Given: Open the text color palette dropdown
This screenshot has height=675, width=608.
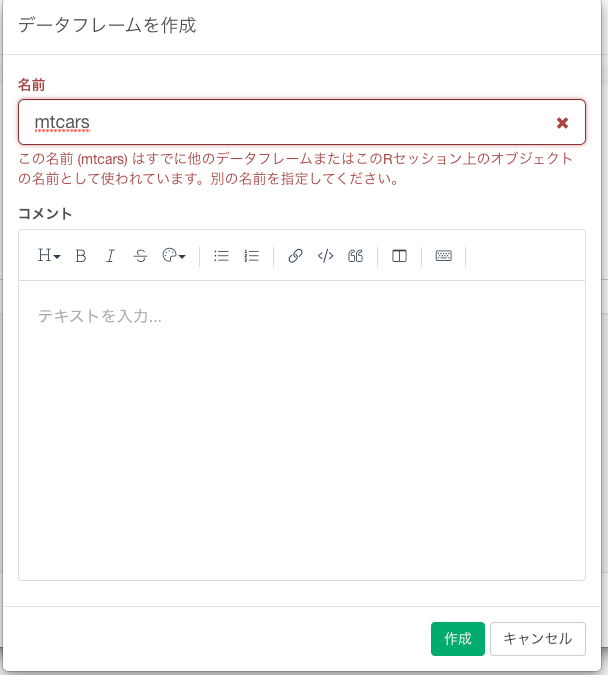Looking at the screenshot, I should [174, 256].
